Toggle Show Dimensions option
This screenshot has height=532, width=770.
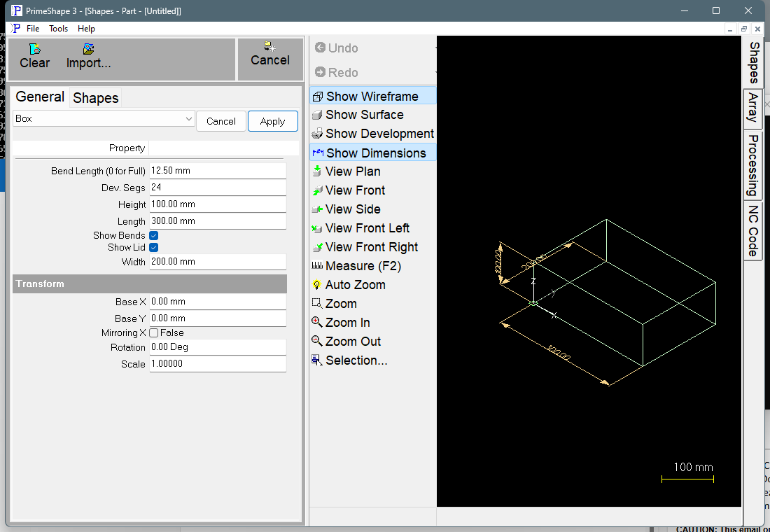pyautogui.click(x=372, y=153)
